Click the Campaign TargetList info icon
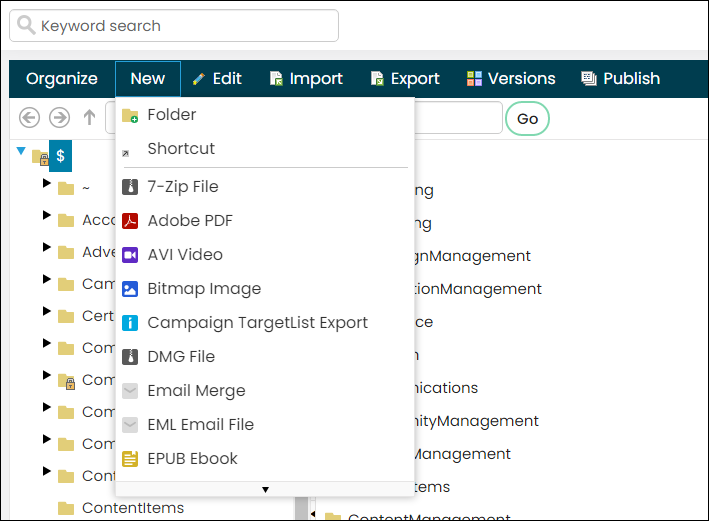 [x=130, y=323]
